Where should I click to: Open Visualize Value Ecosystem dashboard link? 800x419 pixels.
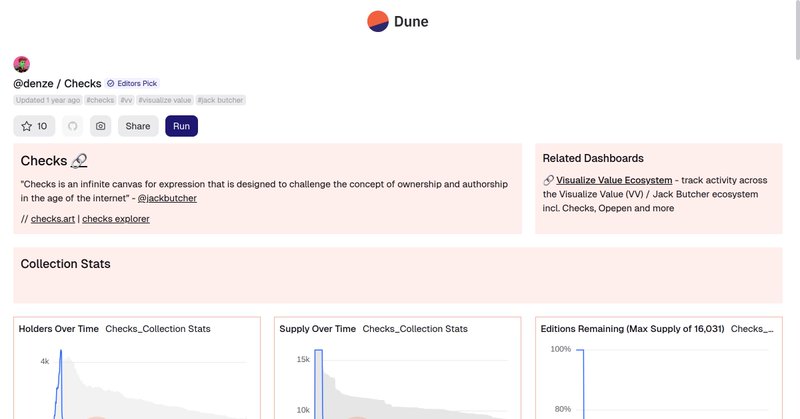(x=614, y=180)
